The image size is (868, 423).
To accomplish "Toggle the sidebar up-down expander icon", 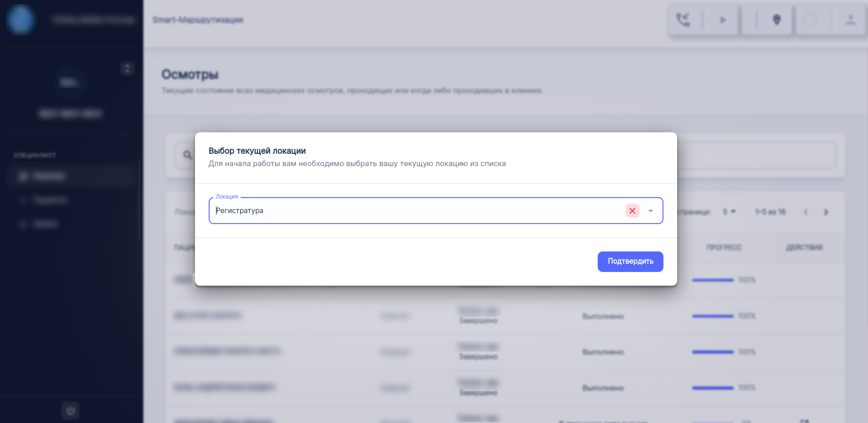I will [x=127, y=69].
